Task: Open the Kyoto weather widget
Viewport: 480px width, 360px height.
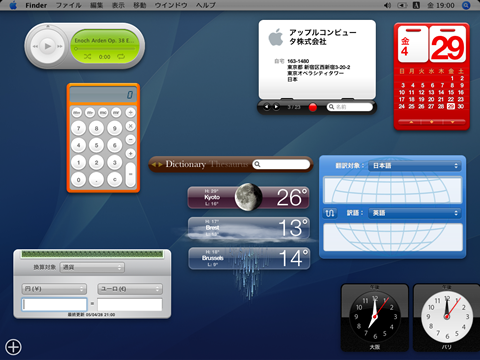Action: tap(248, 197)
